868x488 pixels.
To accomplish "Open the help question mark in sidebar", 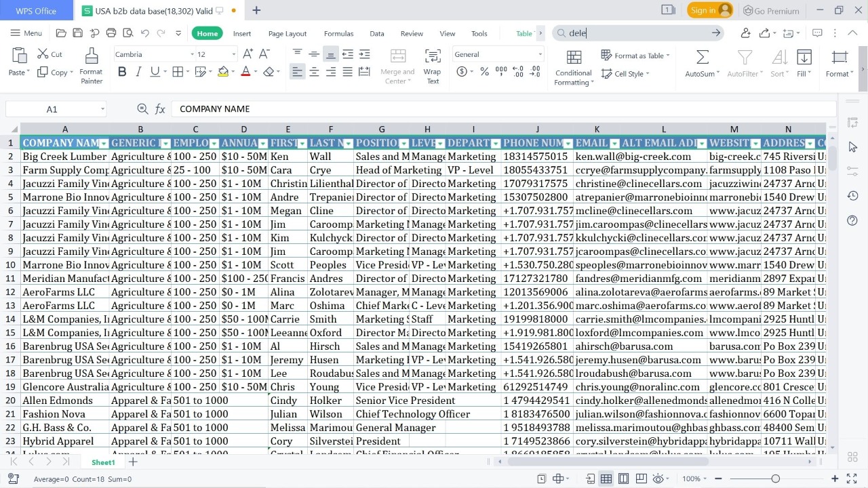I will [853, 221].
